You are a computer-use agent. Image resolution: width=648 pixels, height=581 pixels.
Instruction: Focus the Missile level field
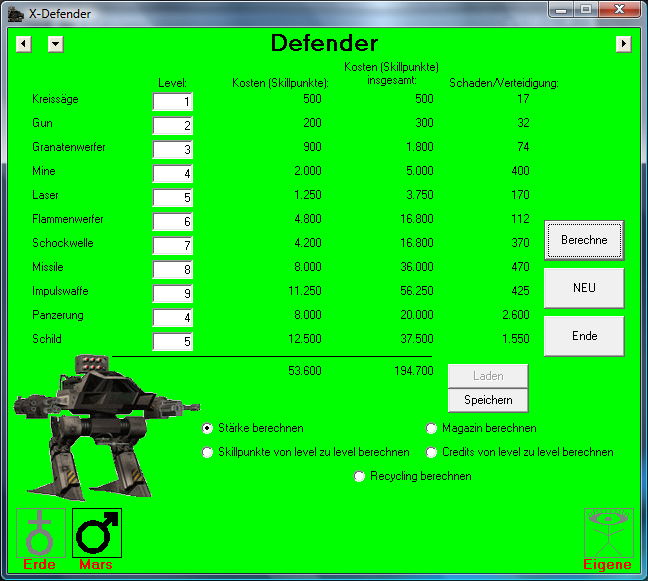[x=172, y=269]
